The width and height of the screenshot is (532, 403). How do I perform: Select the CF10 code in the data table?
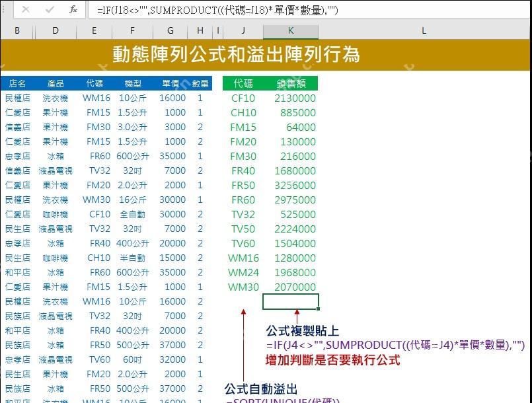coord(100,215)
